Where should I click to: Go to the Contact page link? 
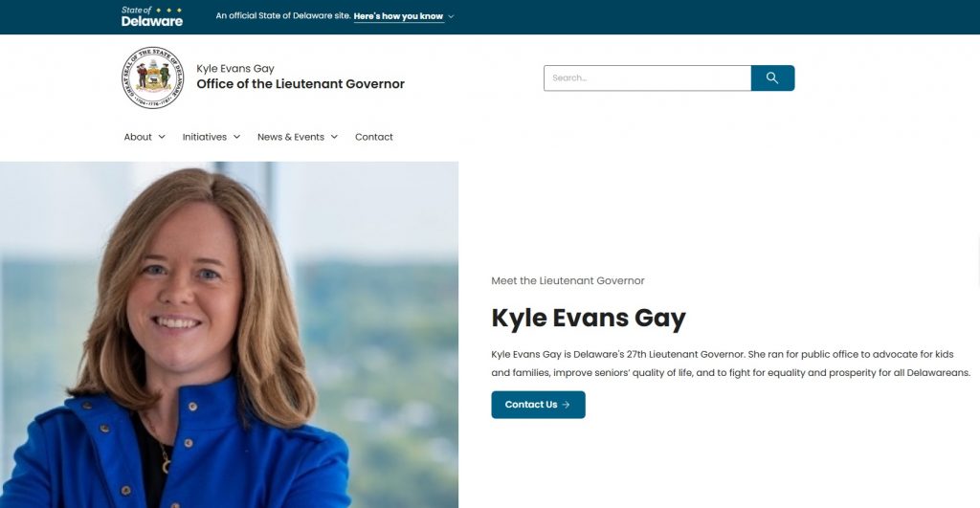374,137
